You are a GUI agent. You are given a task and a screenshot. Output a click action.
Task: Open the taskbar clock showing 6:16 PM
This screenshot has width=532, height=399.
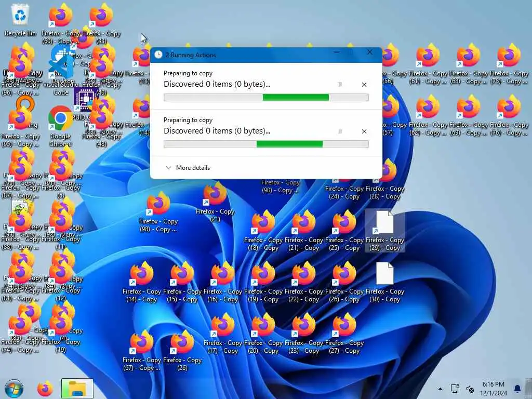(x=494, y=389)
